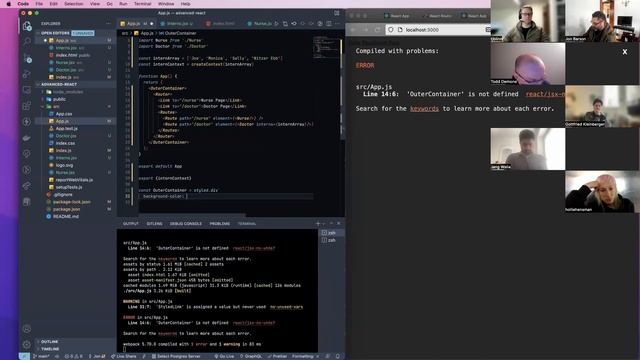This screenshot has height=360, width=640.
Task: Click the no-unused-vars link in terminal
Action: (286, 307)
